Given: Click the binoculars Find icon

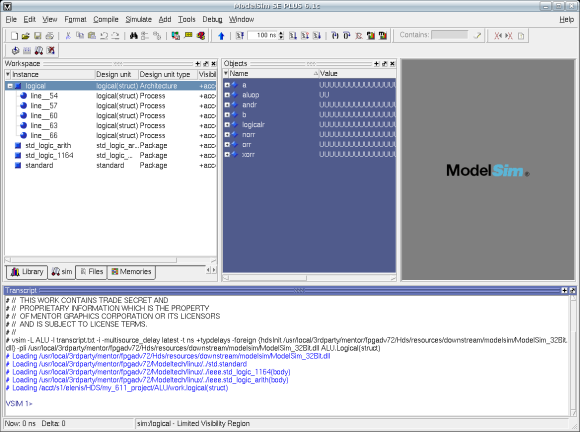Looking at the screenshot, I should pos(134,36).
